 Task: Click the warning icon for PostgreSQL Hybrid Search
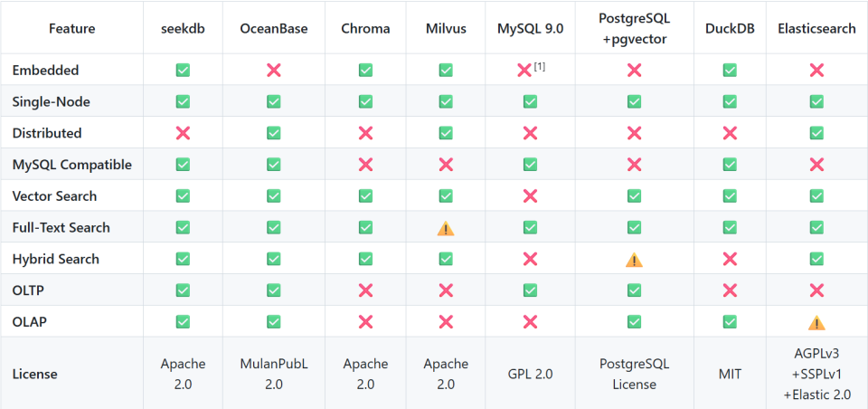click(x=634, y=260)
